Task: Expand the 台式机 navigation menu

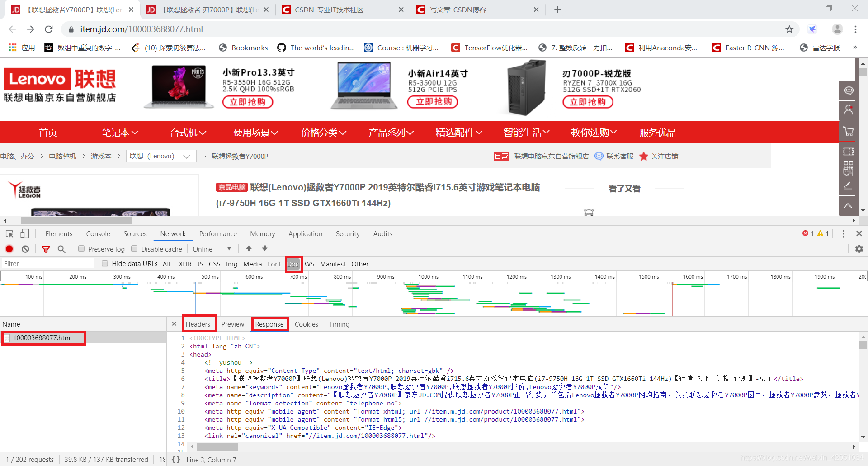Action: click(x=188, y=133)
